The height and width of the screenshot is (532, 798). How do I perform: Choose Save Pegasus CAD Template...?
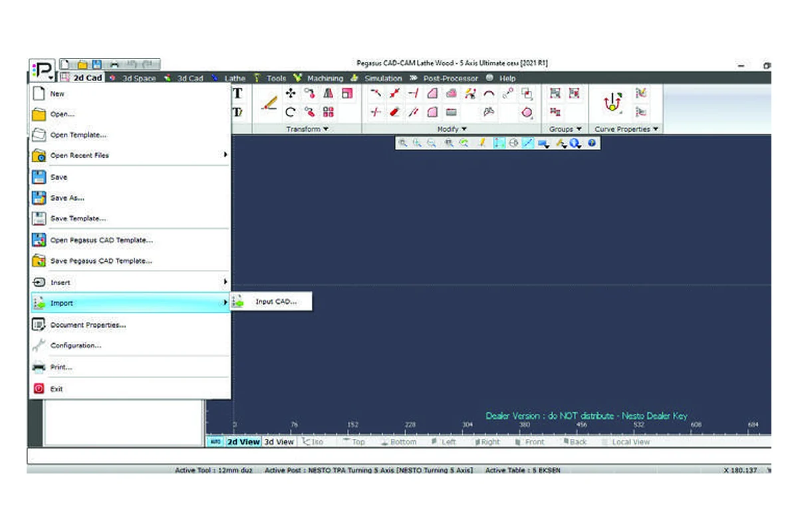[x=130, y=261]
